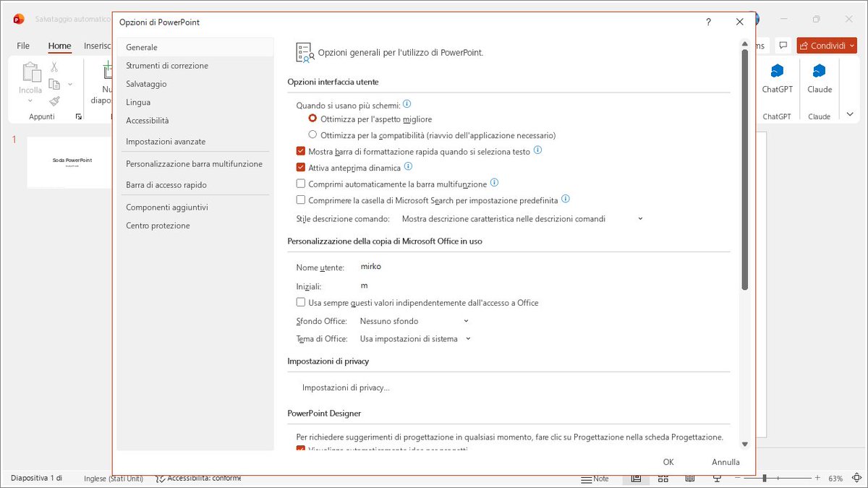Select the Generale options category
868x488 pixels.
195,47
